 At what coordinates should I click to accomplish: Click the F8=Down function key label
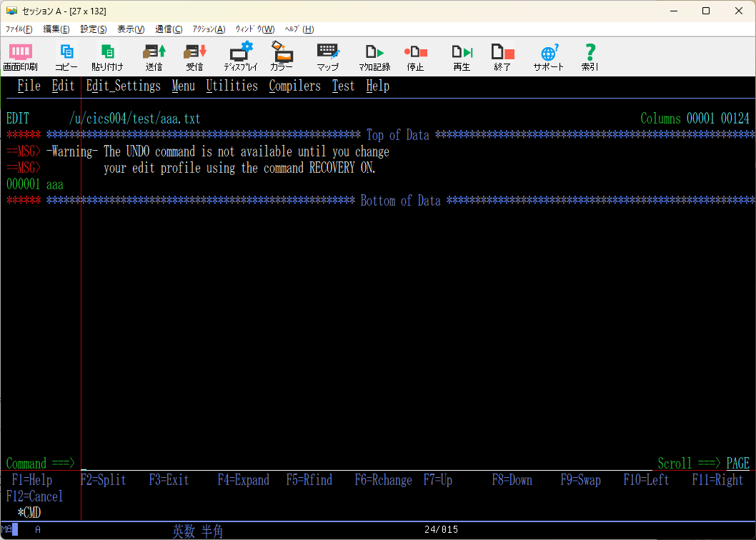(512, 480)
